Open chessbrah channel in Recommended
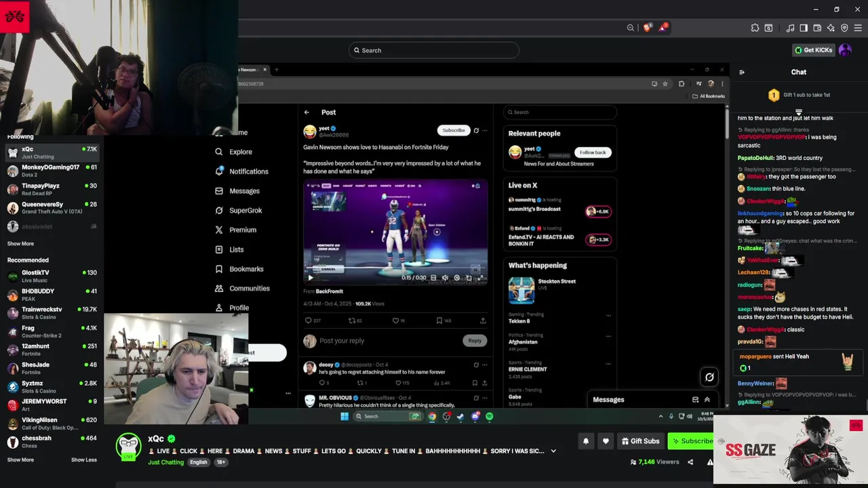The image size is (868, 488). pos(52,441)
